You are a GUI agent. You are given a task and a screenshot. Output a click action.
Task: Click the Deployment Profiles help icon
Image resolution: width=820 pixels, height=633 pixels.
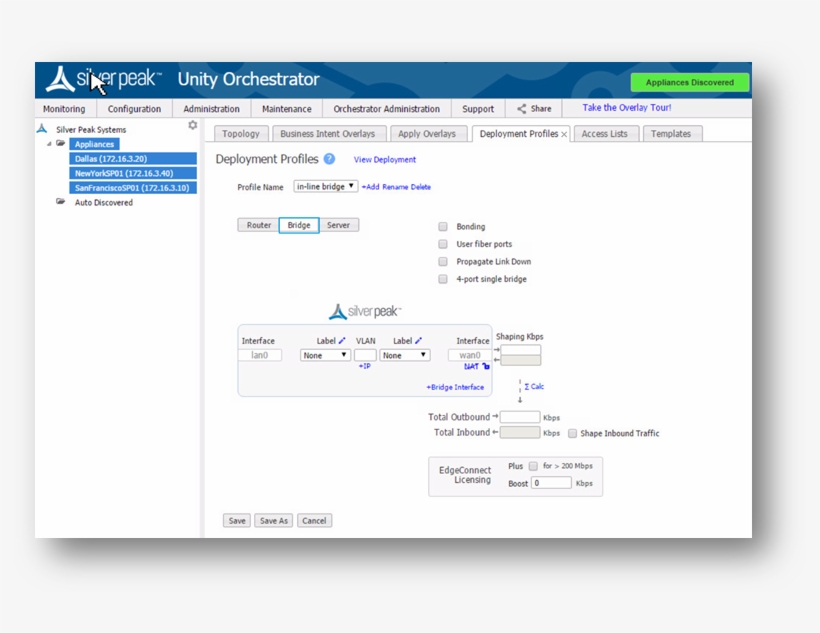(x=329, y=159)
